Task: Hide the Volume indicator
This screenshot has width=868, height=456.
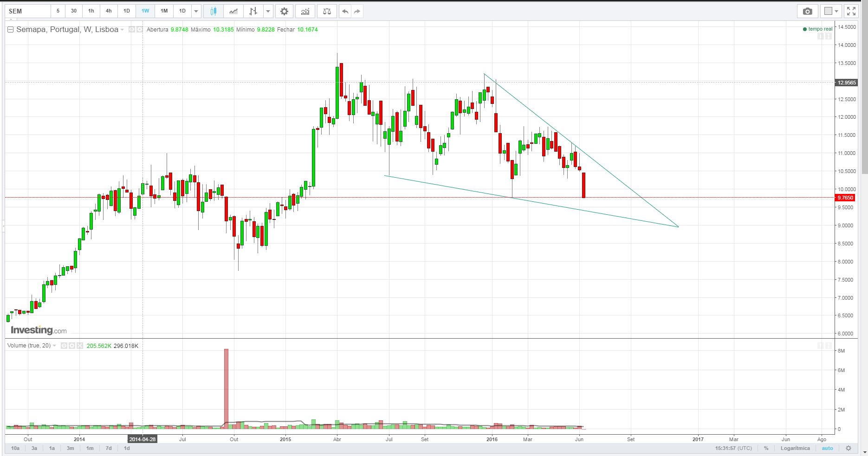Action: 65,346
